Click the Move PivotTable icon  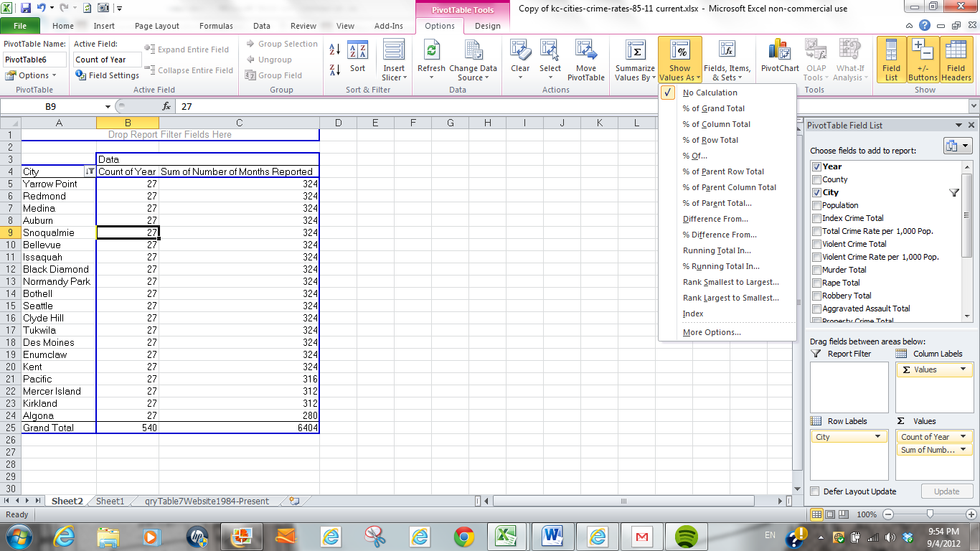point(585,52)
